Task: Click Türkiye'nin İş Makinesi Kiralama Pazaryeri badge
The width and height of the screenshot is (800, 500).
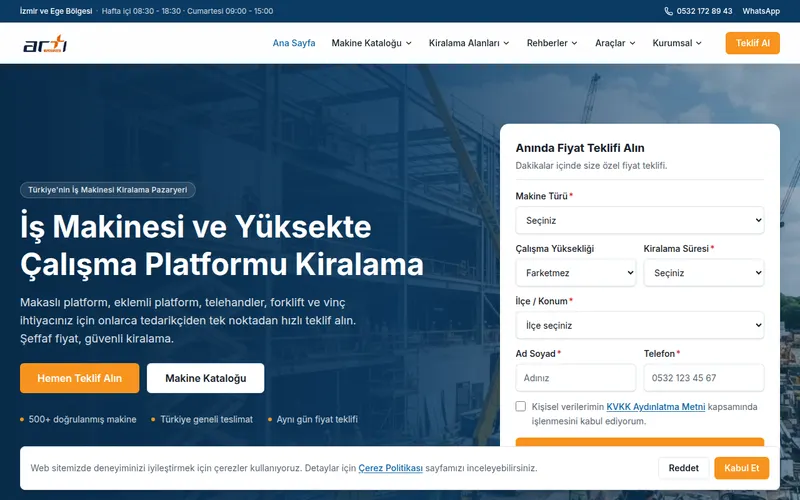Action: [108, 190]
